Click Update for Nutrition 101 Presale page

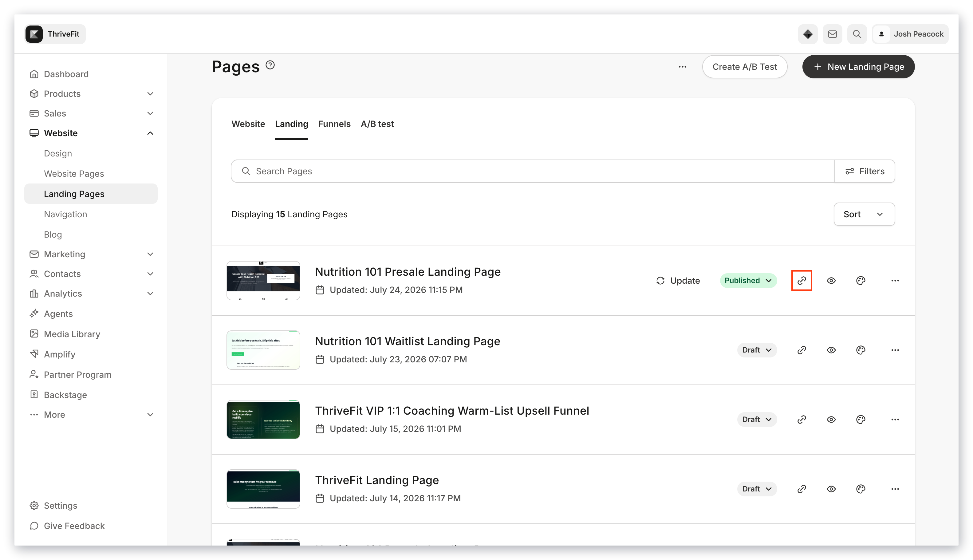coord(678,280)
